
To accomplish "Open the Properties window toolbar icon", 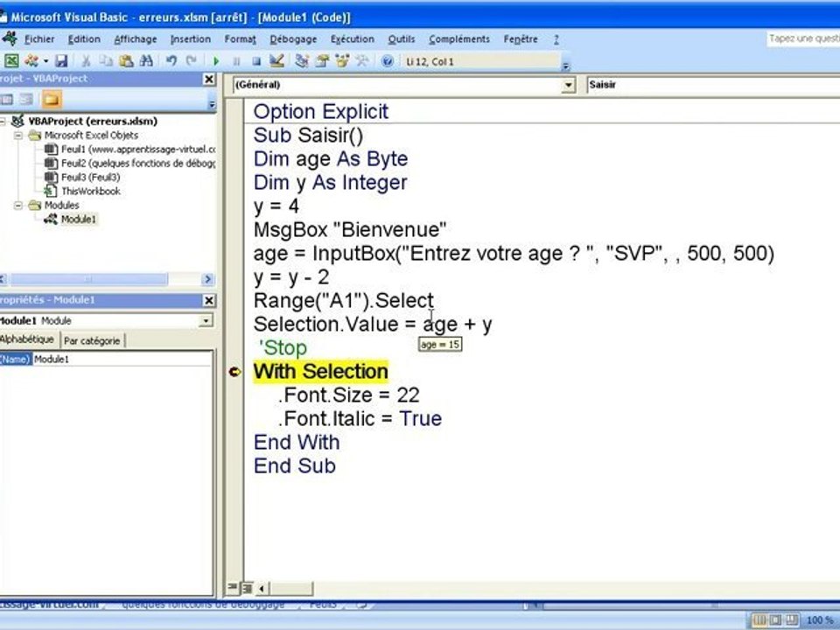I will [322, 61].
